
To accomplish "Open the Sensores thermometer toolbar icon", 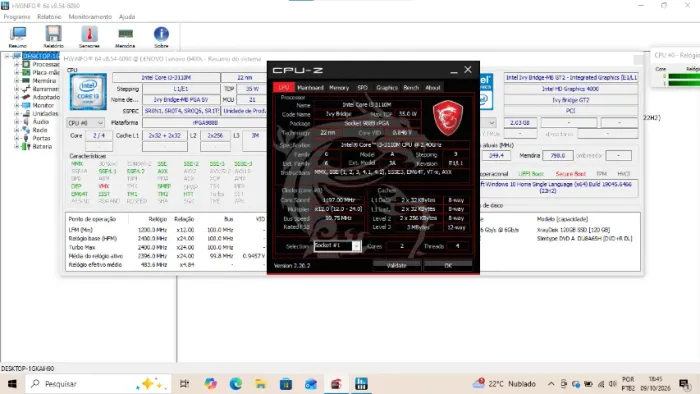I will (89, 36).
